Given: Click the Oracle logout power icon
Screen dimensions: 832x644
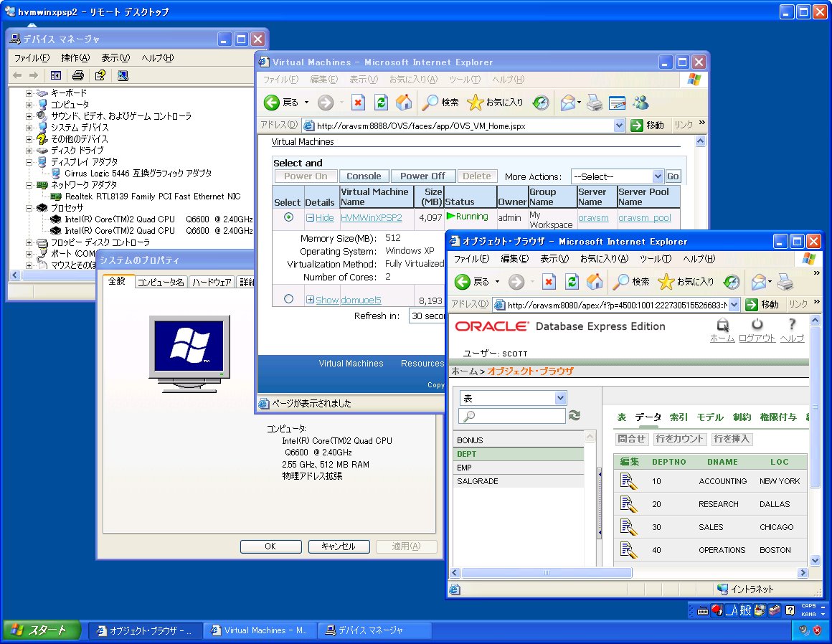Looking at the screenshot, I should pyautogui.click(x=757, y=323).
